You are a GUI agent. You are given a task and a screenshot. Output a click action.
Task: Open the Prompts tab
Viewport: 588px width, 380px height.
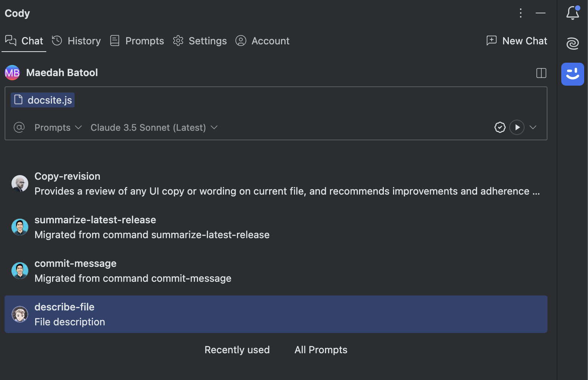137,41
